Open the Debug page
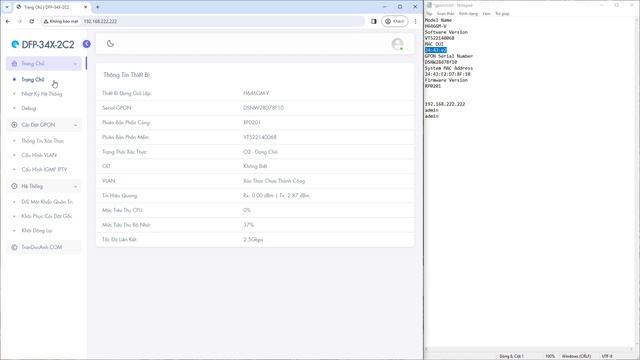Image resolution: width=640 pixels, height=360 pixels. click(29, 108)
